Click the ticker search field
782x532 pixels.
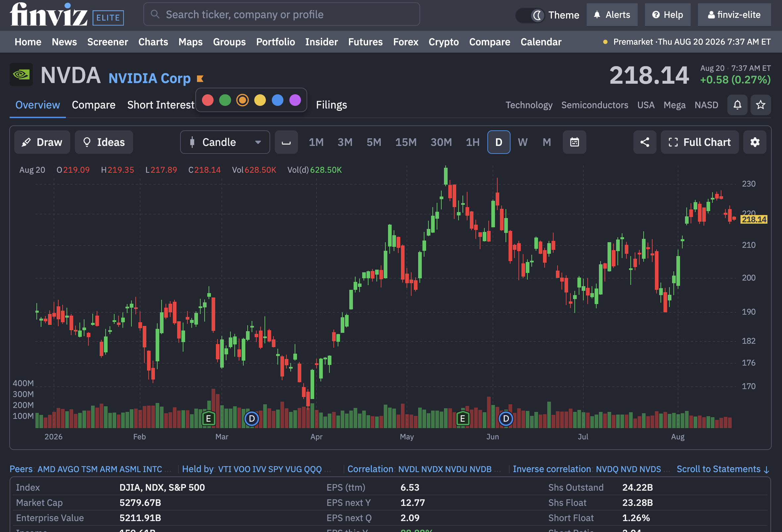tap(282, 15)
